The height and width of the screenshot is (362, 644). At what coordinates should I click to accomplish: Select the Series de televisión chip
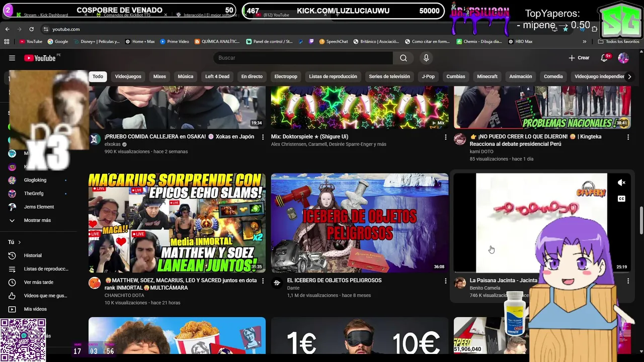point(389,76)
